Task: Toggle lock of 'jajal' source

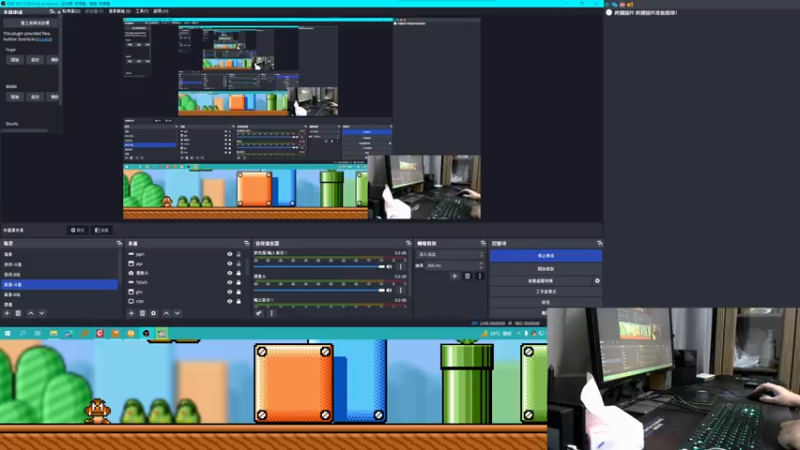Action: [238, 254]
